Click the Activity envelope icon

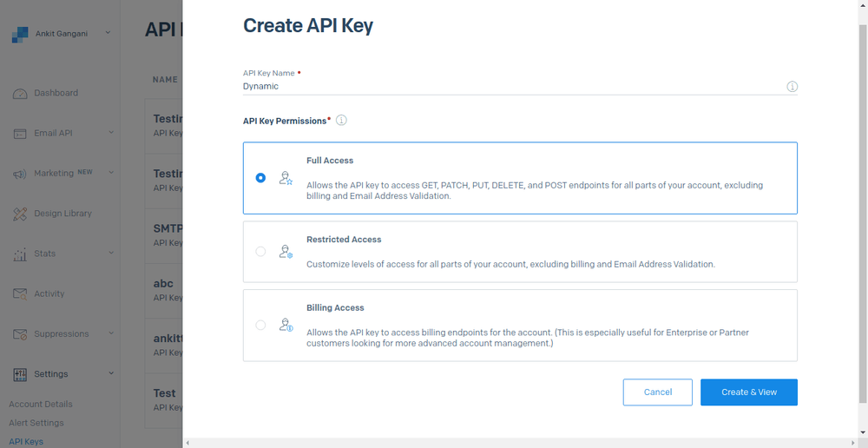tap(20, 294)
